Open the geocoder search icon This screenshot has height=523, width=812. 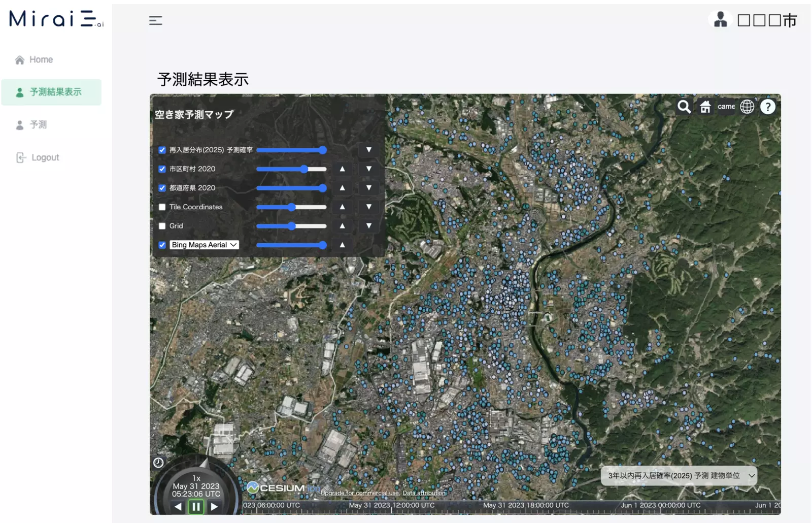[x=684, y=107]
